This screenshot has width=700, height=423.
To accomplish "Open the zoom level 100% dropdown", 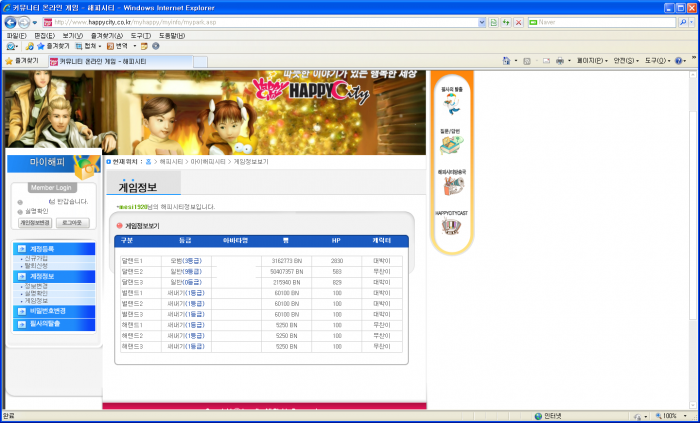I will point(673,416).
